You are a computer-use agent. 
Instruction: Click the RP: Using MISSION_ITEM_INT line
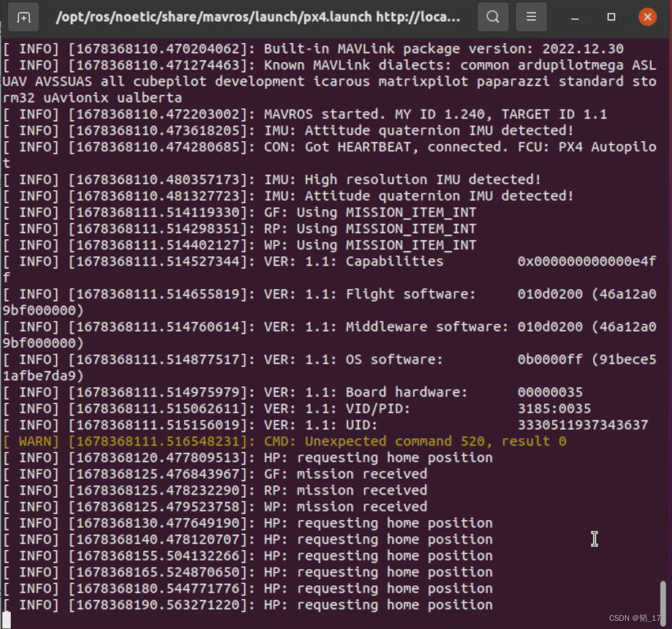click(x=239, y=229)
